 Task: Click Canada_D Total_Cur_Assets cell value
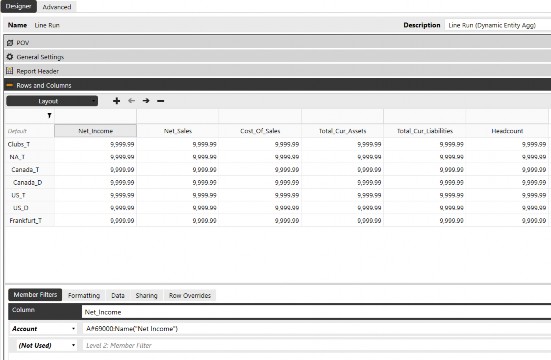click(369, 182)
